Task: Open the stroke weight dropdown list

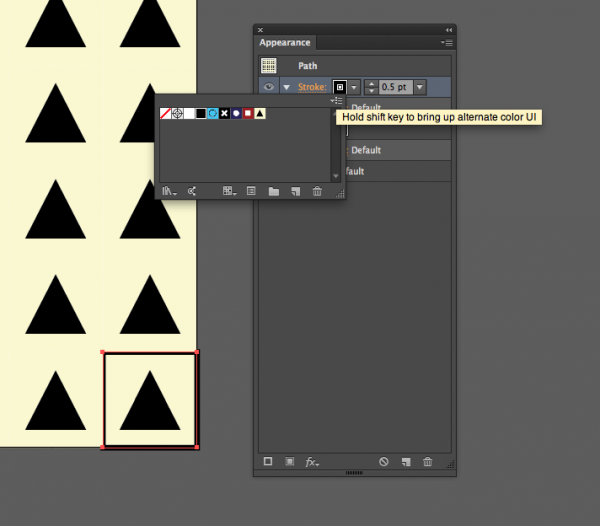Action: (x=420, y=88)
